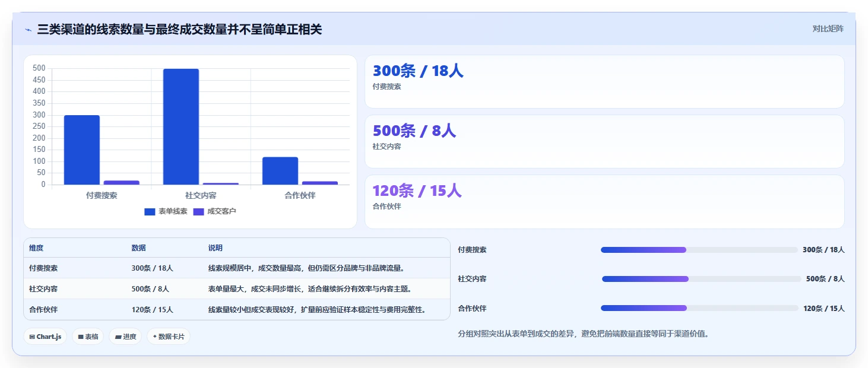Click the 进度 tag chip
Screen dimensions: 868x368
(x=125, y=337)
